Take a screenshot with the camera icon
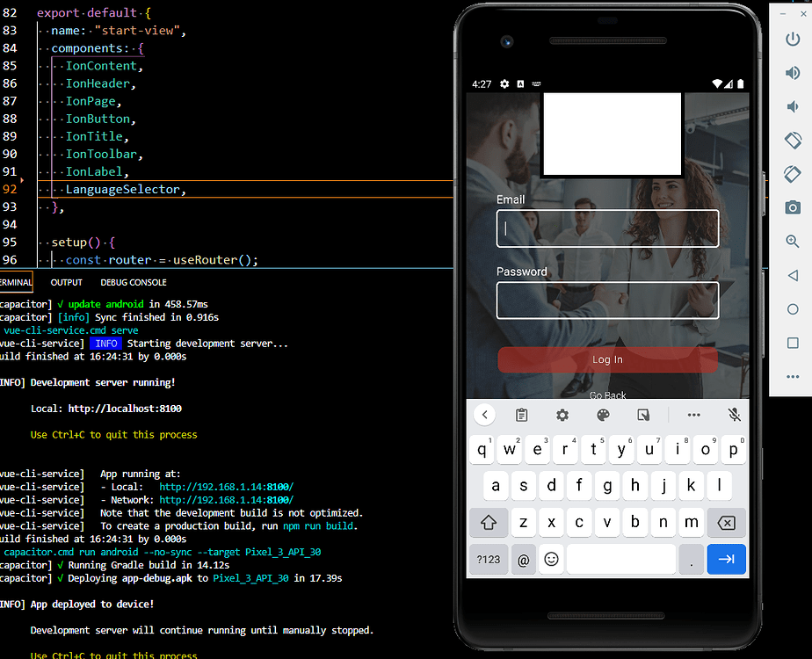Image resolution: width=812 pixels, height=659 pixels. coord(793,207)
